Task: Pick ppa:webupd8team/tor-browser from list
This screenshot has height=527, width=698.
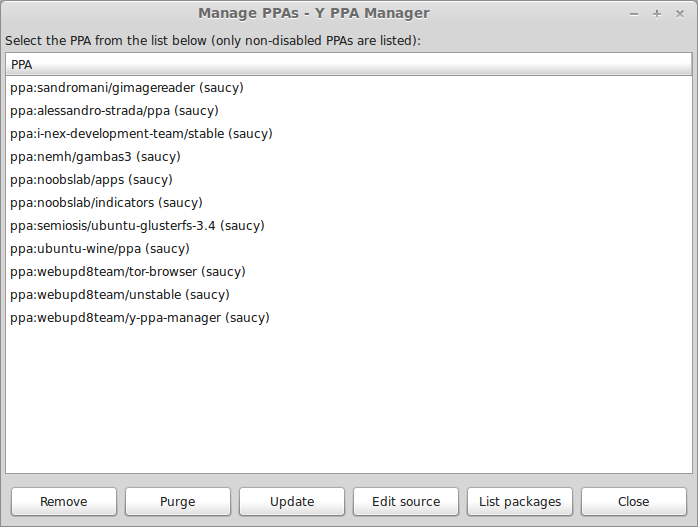Action: [349, 272]
